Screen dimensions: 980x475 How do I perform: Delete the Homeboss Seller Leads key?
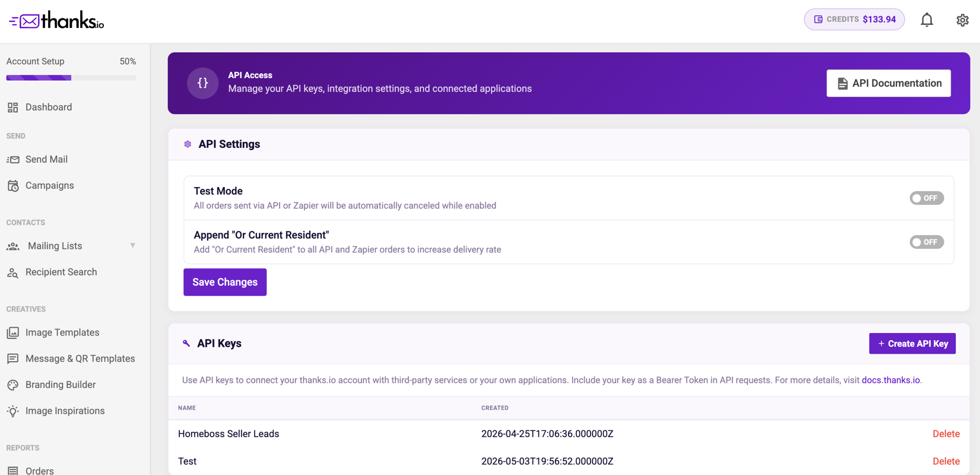click(x=946, y=434)
